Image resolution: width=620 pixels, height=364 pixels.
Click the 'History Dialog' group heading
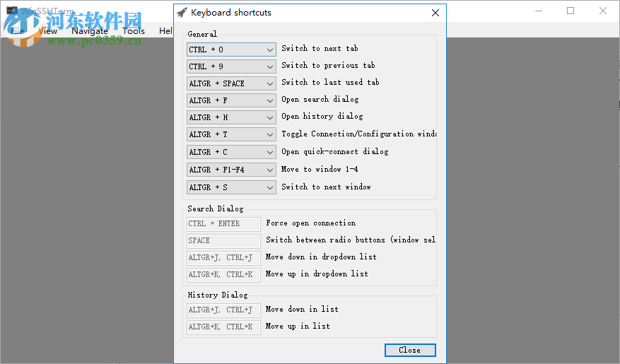218,295
